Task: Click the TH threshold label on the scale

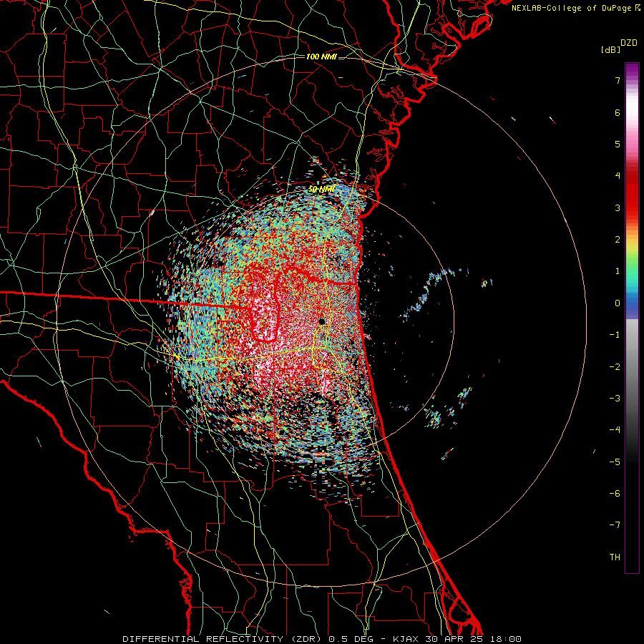Action: click(x=615, y=557)
